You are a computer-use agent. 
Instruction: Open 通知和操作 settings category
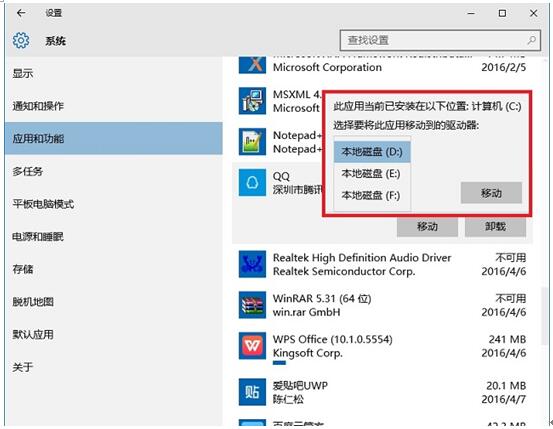(114, 106)
